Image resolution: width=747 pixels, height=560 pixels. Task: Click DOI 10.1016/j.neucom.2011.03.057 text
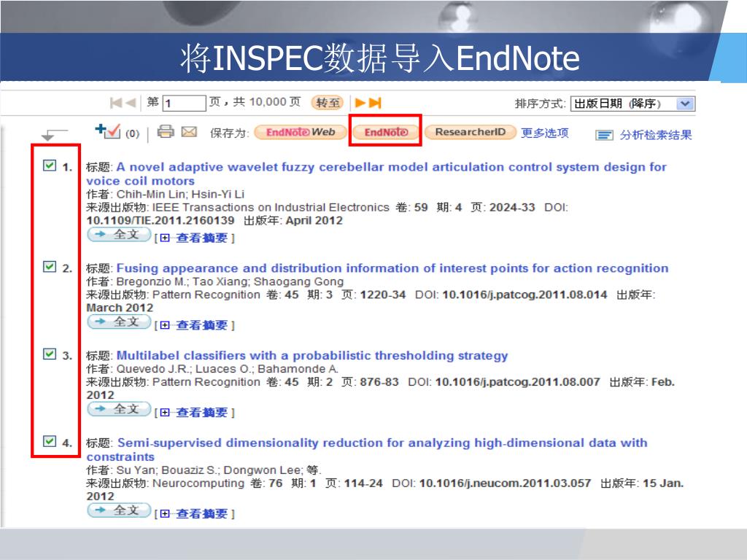click(x=505, y=483)
